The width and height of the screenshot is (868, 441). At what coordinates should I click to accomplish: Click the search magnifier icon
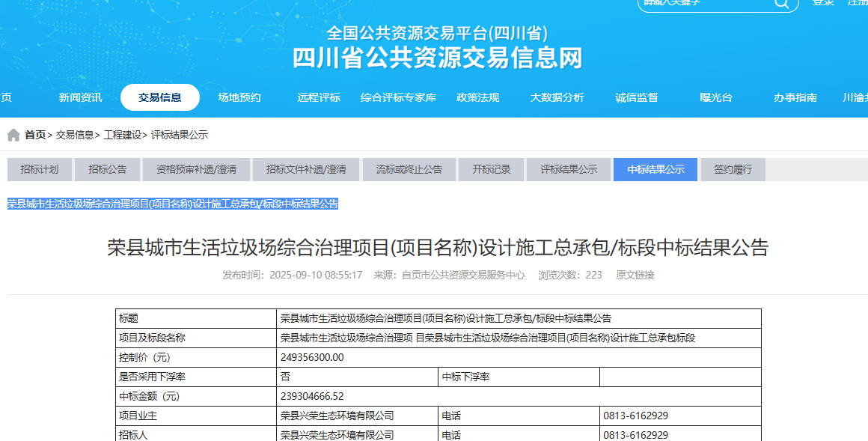pos(781,3)
